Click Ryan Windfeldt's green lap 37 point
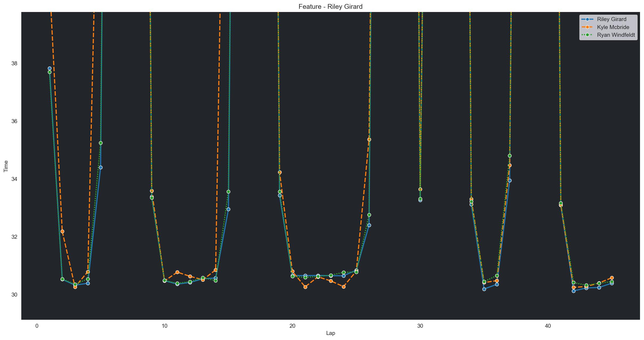This screenshot has height=340, width=644. (x=510, y=156)
